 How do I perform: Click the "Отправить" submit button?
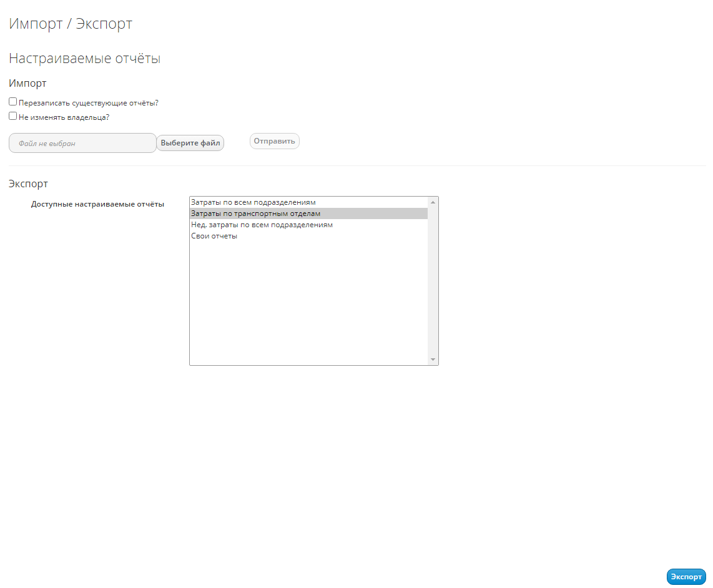click(x=275, y=141)
